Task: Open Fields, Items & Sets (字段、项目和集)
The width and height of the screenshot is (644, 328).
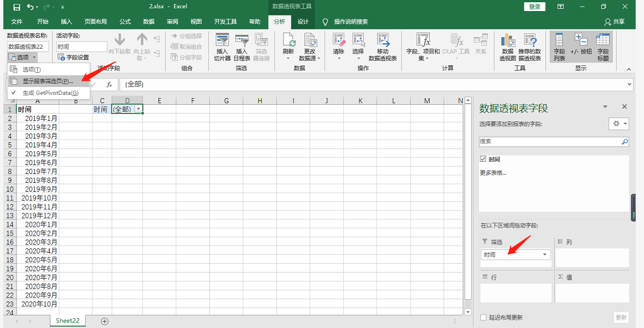Action: 423,47
